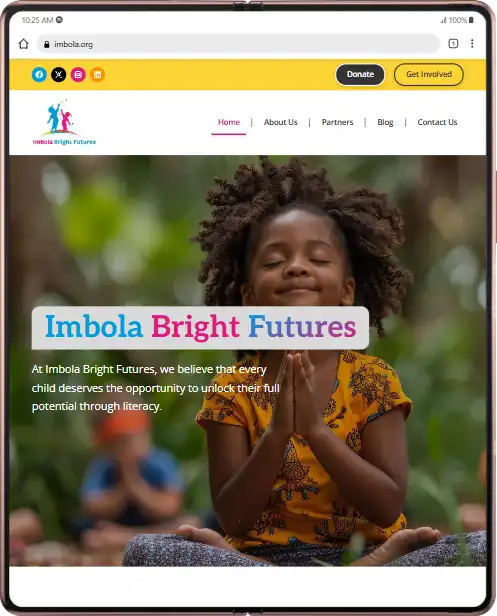Open the X (Twitter) social icon
This screenshot has height=616, width=497.
(59, 74)
